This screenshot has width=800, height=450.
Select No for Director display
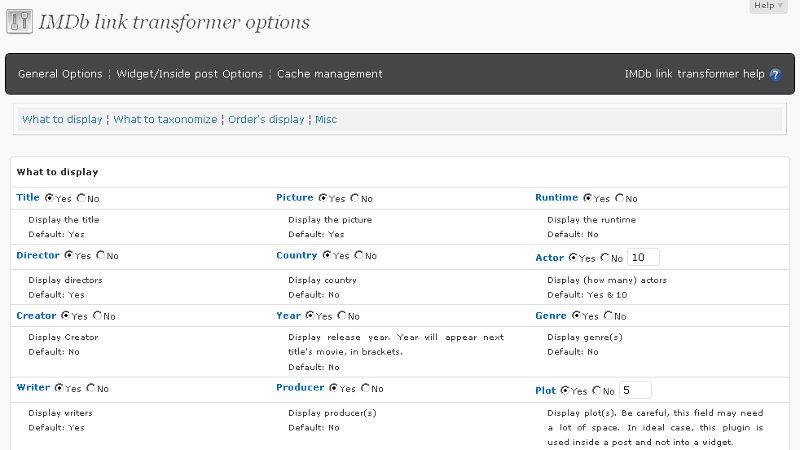click(101, 255)
